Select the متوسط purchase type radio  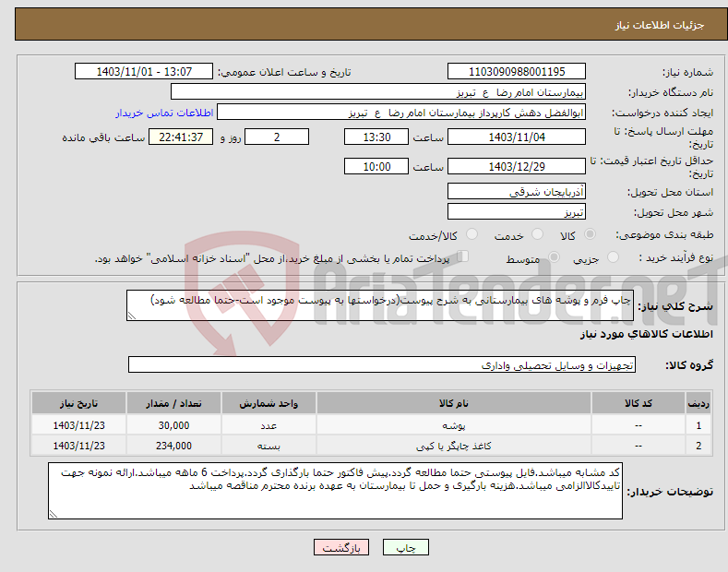[554, 257]
